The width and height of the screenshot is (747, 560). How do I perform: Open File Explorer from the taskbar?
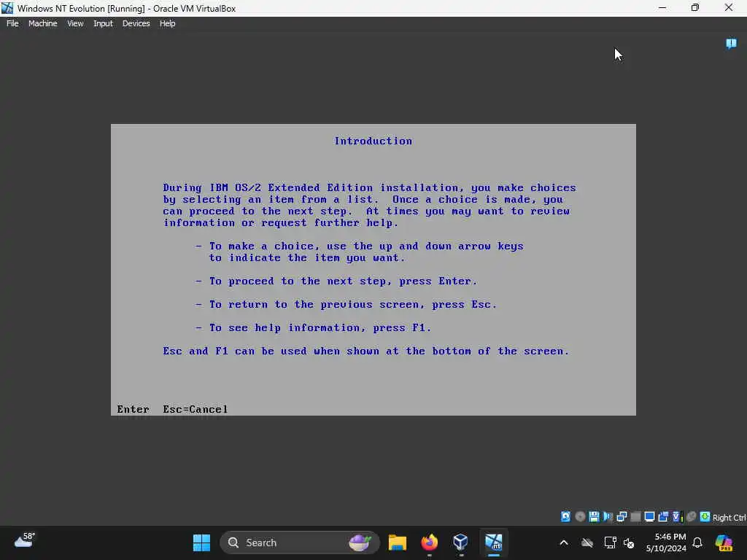coord(398,542)
